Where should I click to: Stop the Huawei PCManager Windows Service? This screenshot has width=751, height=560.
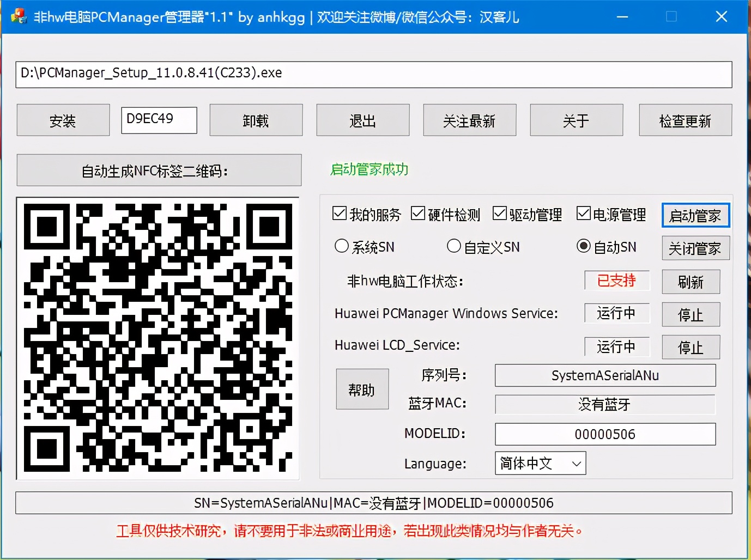(x=691, y=314)
